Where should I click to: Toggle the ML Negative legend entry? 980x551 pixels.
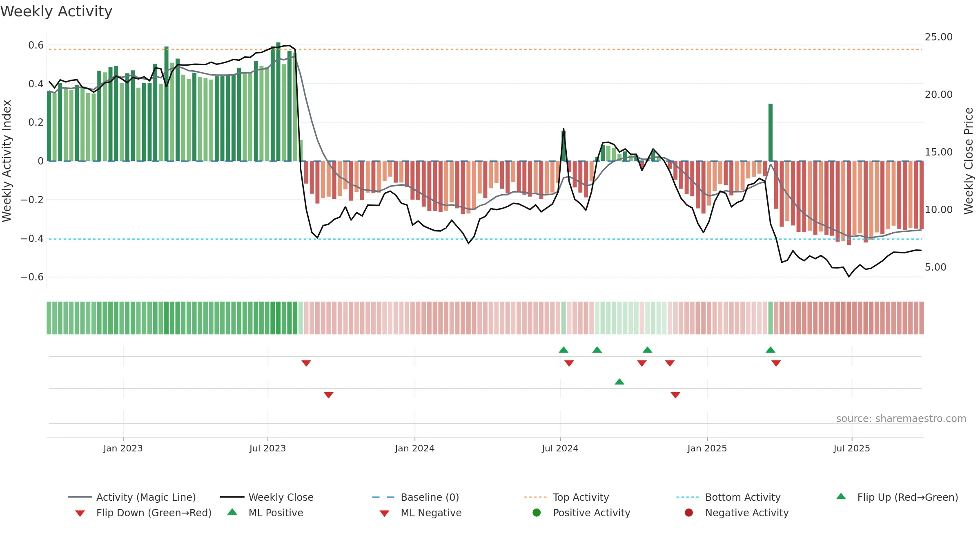click(421, 513)
